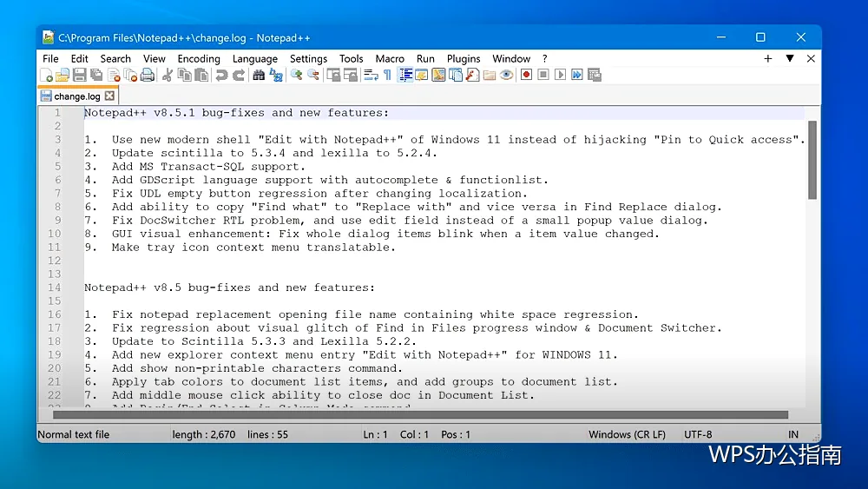Screen dimensions: 868x489
Task: Click "length : 2,670" in status bar
Action: (204, 435)
